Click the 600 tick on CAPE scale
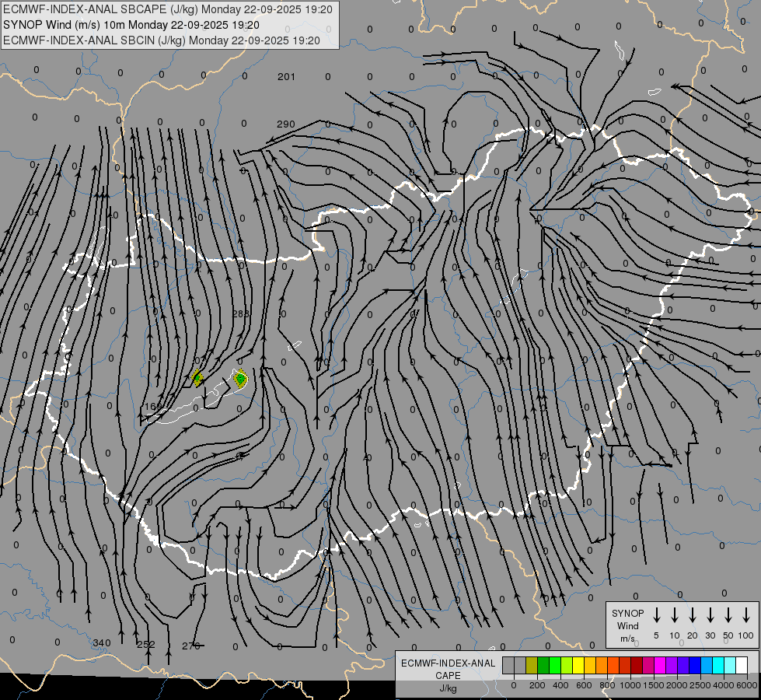The height and width of the screenshot is (700, 761). [584, 685]
